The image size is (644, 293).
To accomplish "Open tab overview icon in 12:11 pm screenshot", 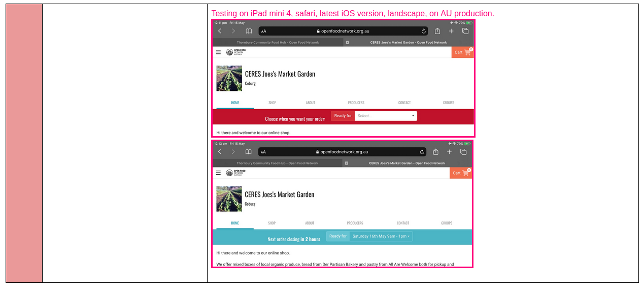I will point(465,31).
